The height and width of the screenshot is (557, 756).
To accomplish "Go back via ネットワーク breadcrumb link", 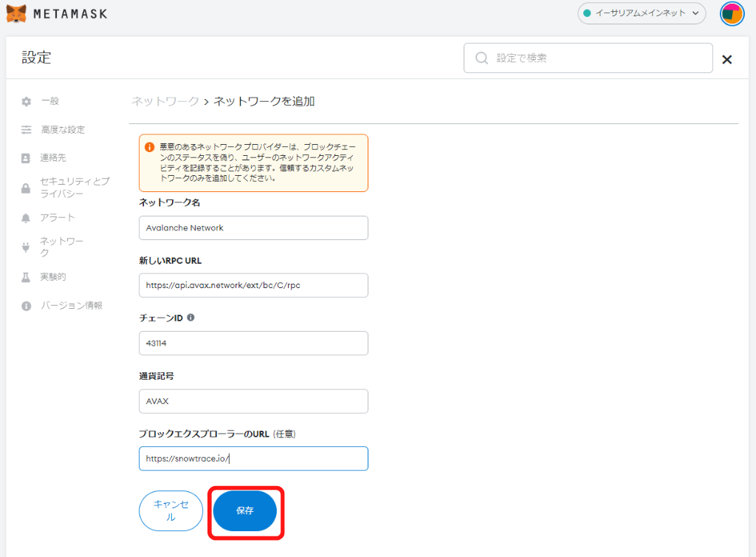I will (x=165, y=101).
